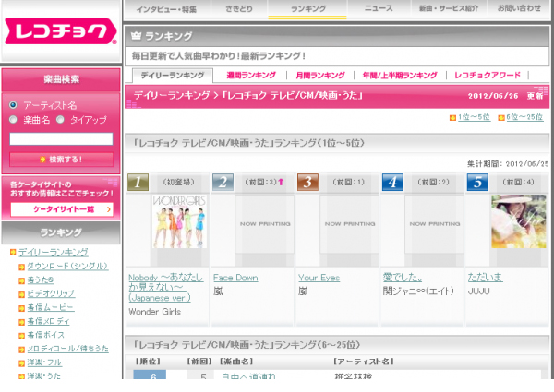
Task: Switch to 週間ランキング
Action: click(251, 75)
